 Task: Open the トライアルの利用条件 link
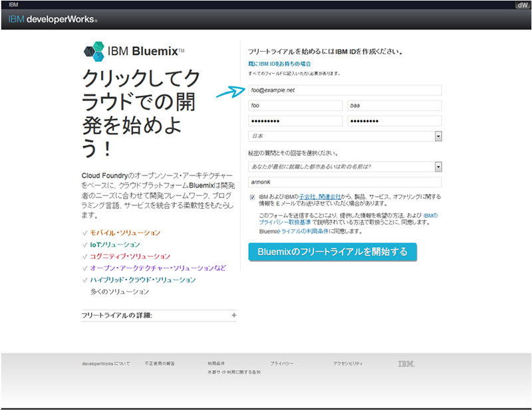coord(303,231)
